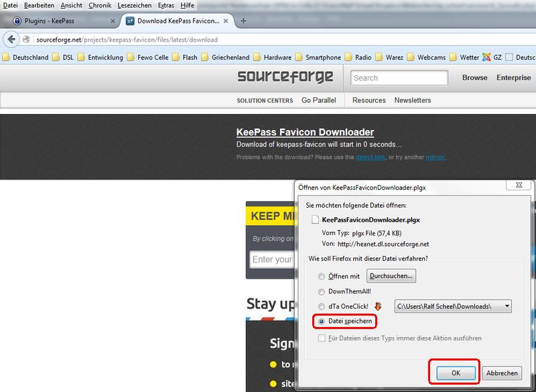
Task: Close the Plugins - KeePass tab
Action: tap(113, 21)
